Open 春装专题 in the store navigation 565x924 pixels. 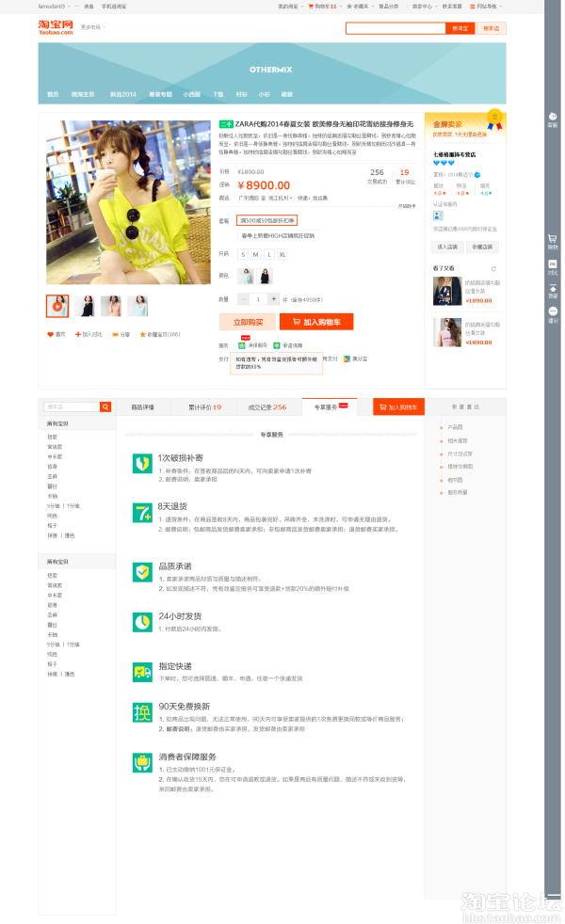(x=160, y=94)
